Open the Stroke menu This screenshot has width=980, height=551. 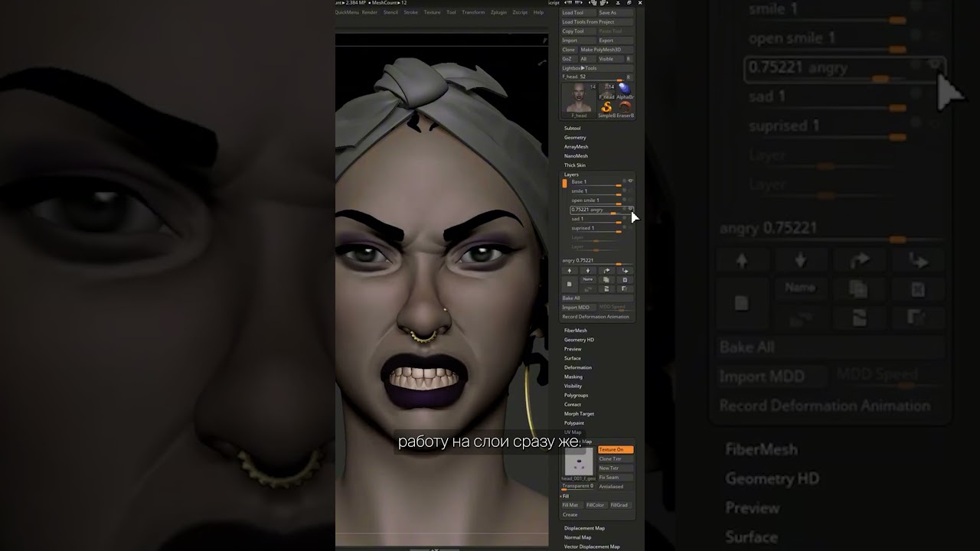pos(411,12)
